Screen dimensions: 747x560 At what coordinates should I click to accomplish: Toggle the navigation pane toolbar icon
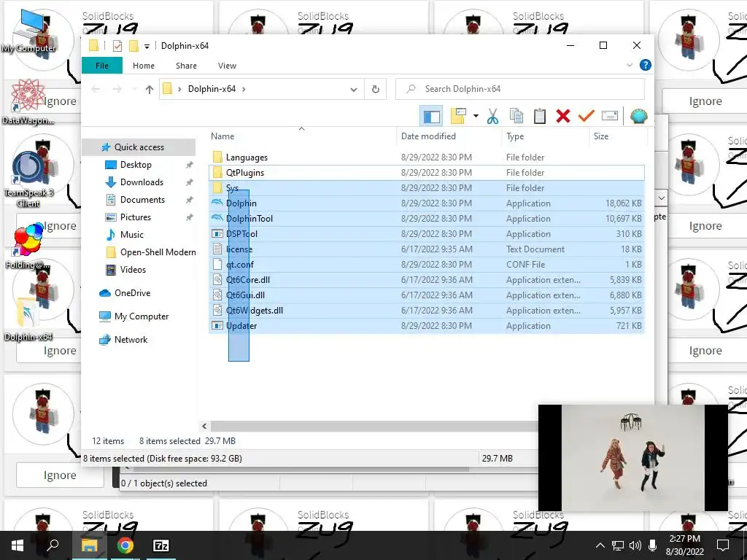click(432, 116)
